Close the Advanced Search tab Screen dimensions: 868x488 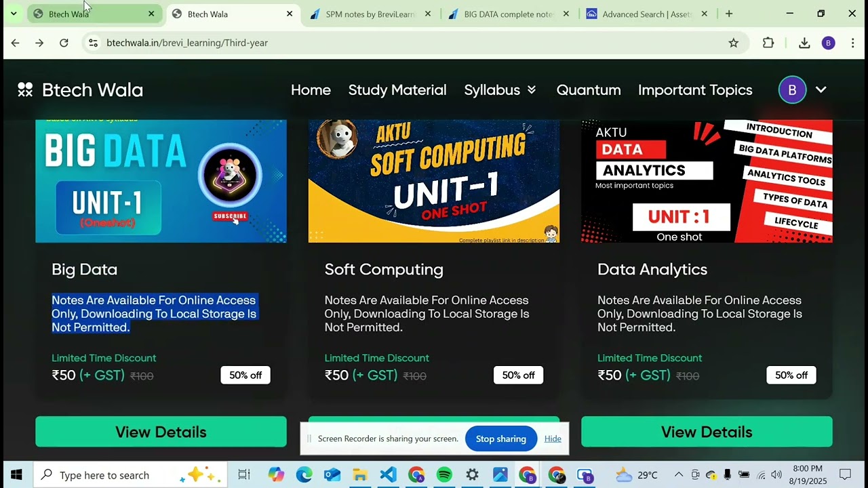coord(705,14)
